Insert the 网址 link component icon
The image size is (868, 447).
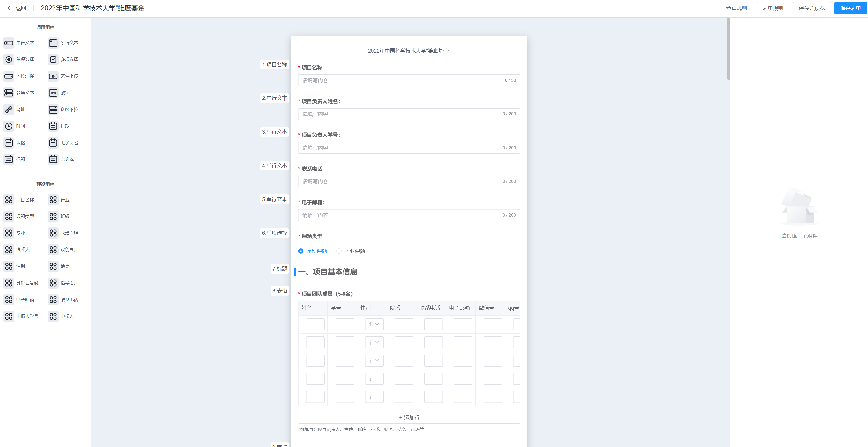coord(9,110)
